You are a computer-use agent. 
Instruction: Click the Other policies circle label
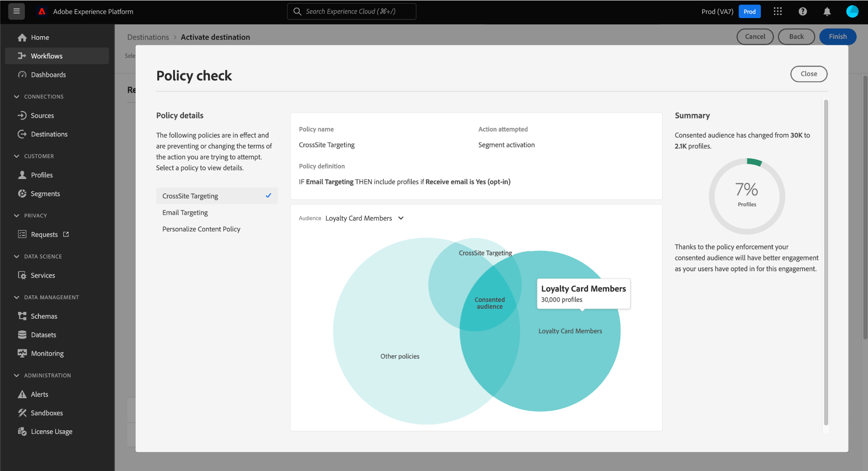tap(400, 356)
